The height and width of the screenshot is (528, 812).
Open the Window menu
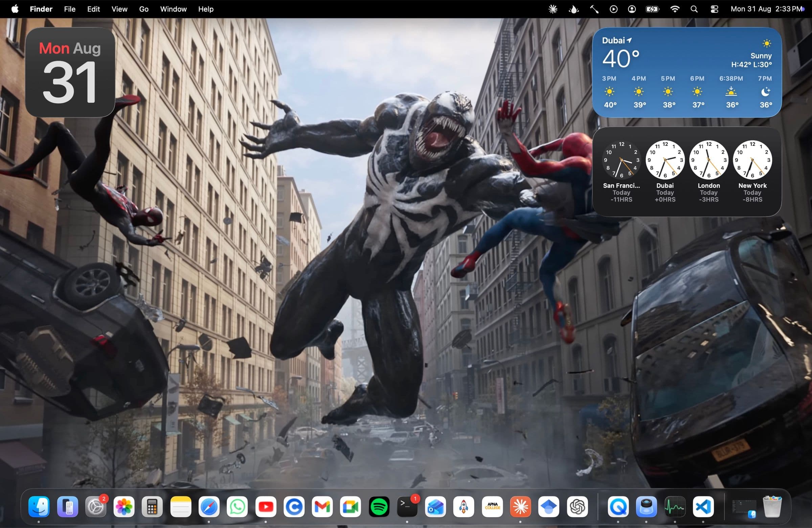pos(173,9)
